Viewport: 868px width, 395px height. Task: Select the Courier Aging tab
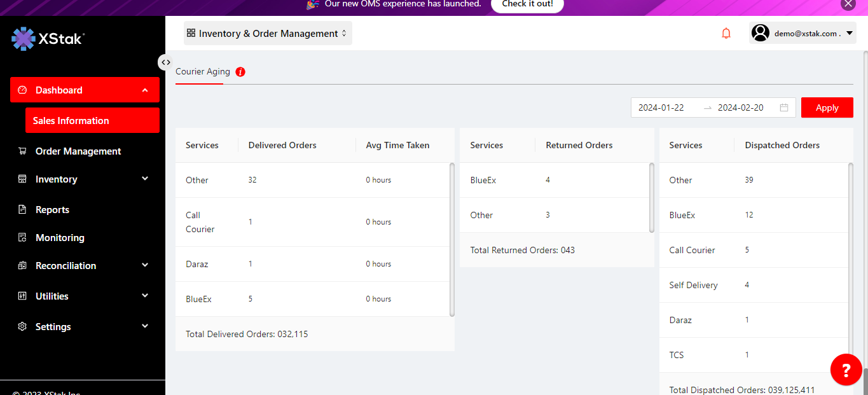tap(203, 72)
